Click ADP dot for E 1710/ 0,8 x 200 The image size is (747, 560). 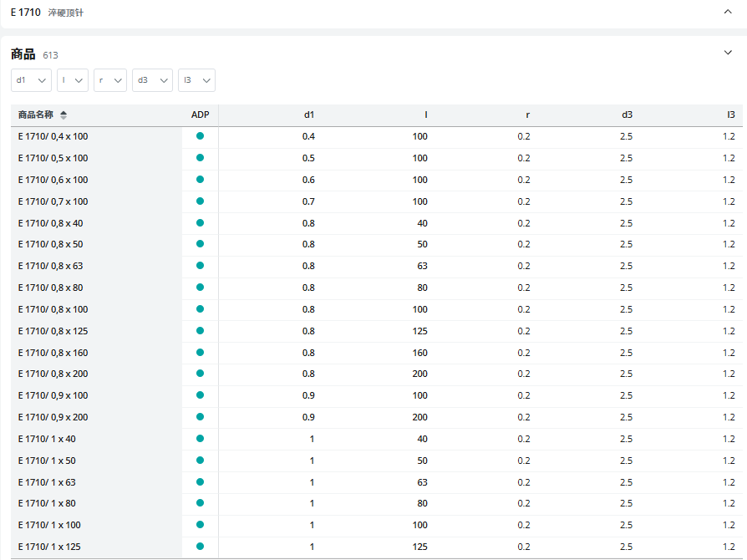(200, 373)
